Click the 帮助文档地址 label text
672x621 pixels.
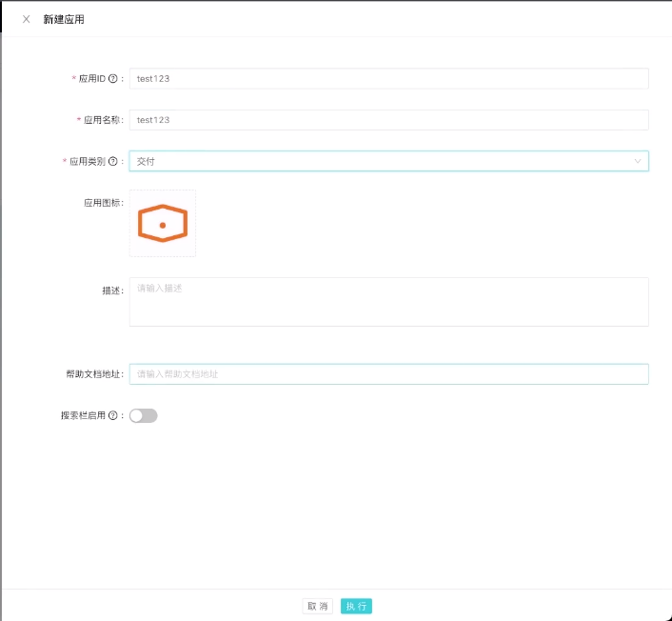[92, 374]
